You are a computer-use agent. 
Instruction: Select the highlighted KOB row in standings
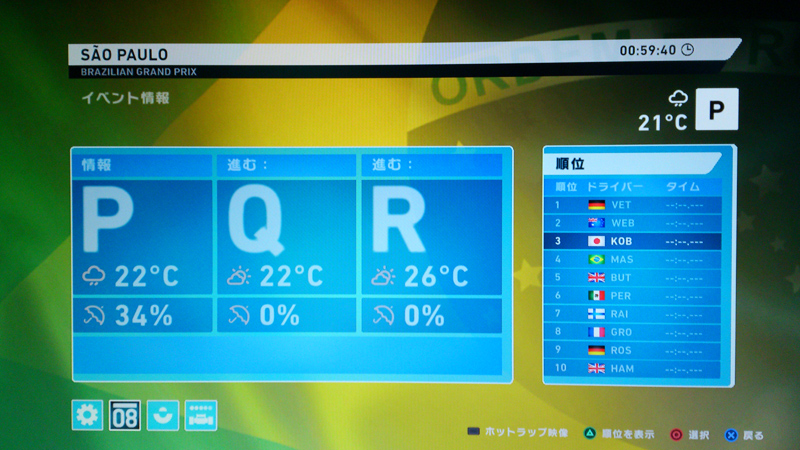click(x=633, y=241)
